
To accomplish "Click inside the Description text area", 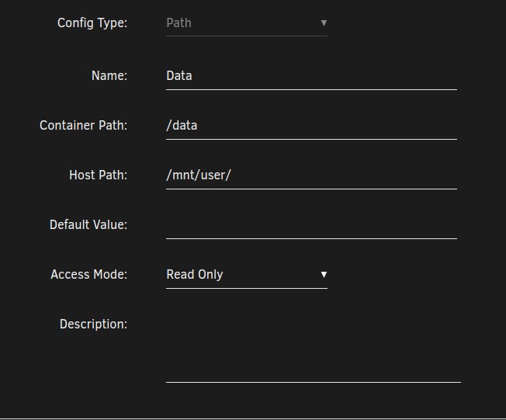I will pyautogui.click(x=314, y=347).
